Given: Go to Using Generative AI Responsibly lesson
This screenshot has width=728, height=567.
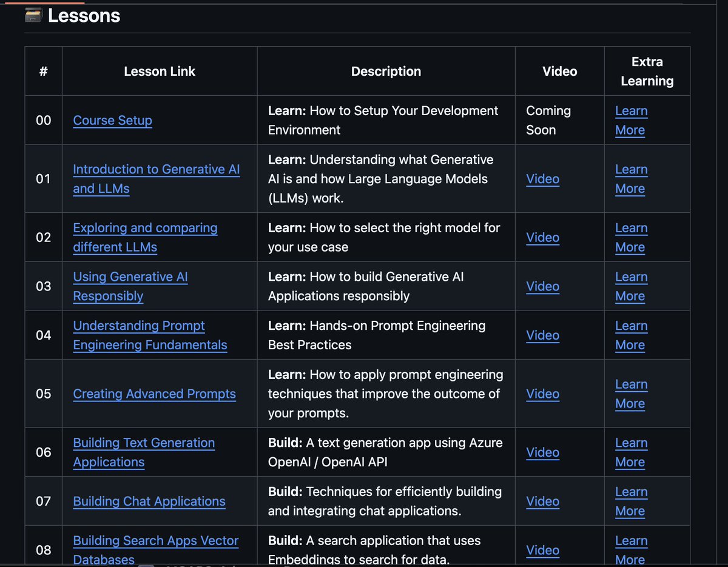Looking at the screenshot, I should click(x=130, y=286).
